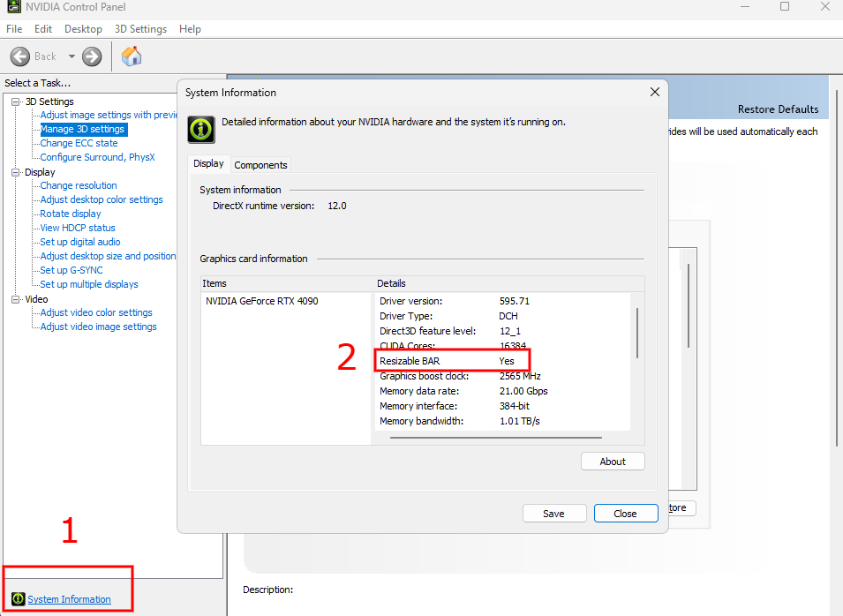This screenshot has width=843, height=616.
Task: Select Adjust desktop size and position
Action: [108, 256]
